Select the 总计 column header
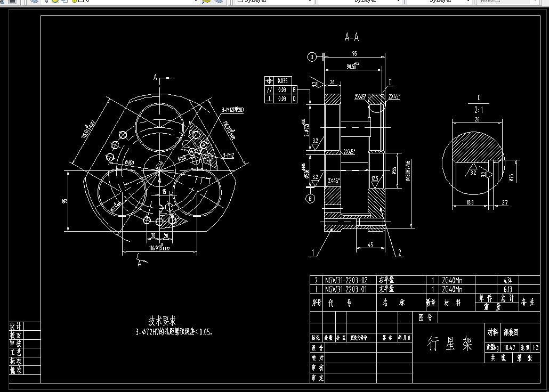 pyautogui.click(x=507, y=298)
